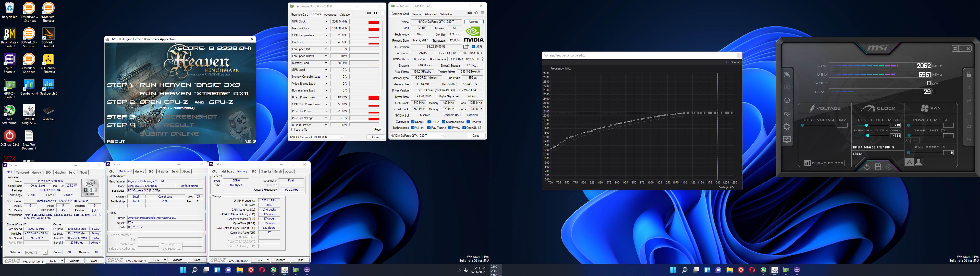Click Validate in CPU-Z Mainboard window
980x276 pixels.
(178, 260)
